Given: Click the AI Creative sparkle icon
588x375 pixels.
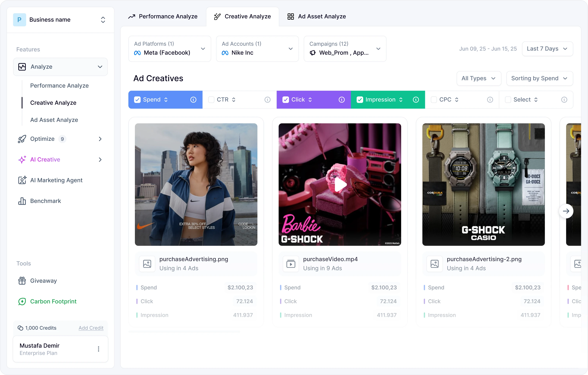Looking at the screenshot, I should [x=22, y=160].
